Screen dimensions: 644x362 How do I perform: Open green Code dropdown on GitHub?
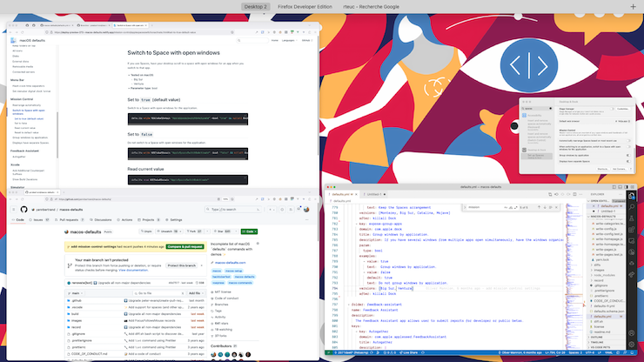coord(249,231)
